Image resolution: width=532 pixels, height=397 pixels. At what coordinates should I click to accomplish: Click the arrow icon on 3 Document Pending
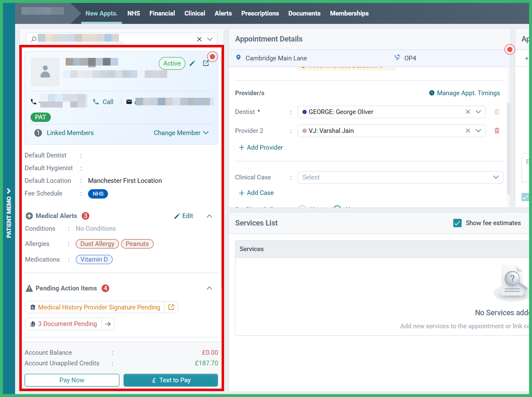(x=107, y=324)
